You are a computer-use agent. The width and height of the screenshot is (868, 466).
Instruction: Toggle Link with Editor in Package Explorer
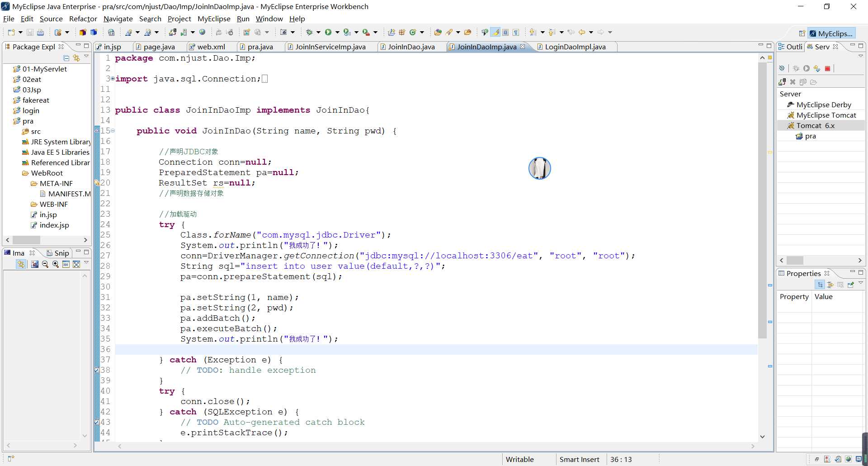point(76,58)
